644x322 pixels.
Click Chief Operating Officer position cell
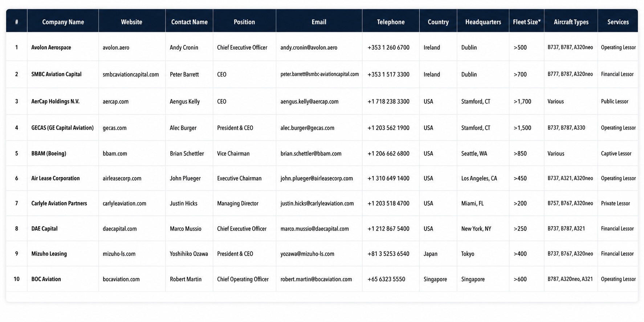[243, 279]
